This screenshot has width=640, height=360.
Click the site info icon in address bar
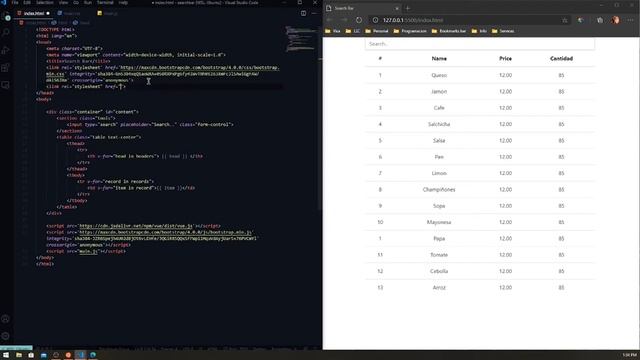376,20
